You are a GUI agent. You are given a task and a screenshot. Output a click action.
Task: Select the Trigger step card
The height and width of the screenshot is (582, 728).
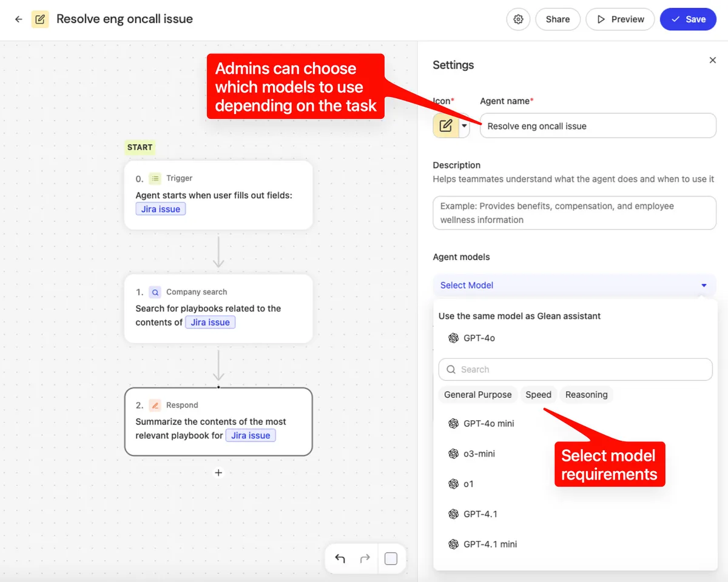[x=218, y=195]
